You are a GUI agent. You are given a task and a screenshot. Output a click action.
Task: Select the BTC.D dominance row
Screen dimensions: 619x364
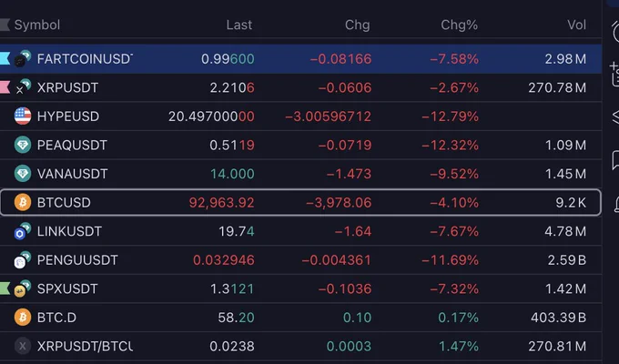point(300,318)
